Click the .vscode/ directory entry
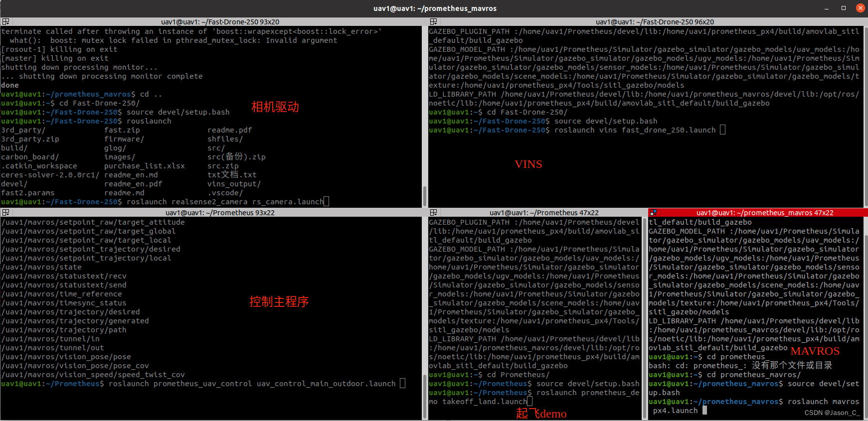 225,193
